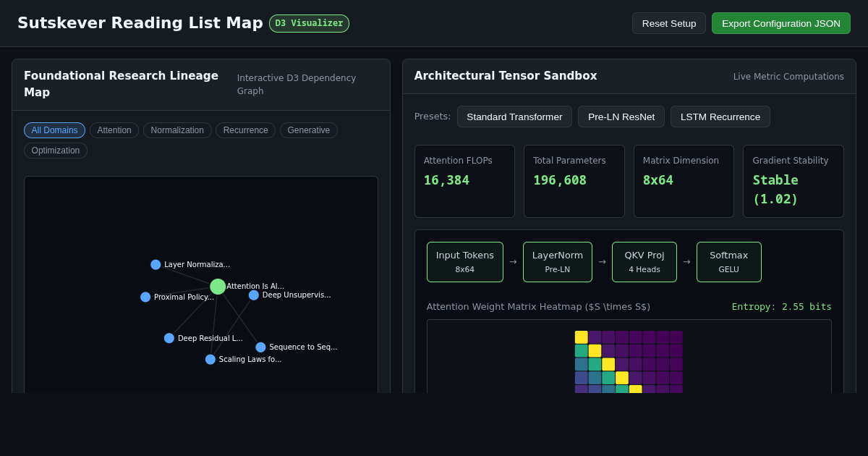Click the Attention FLOPs metric card

[x=464, y=181]
